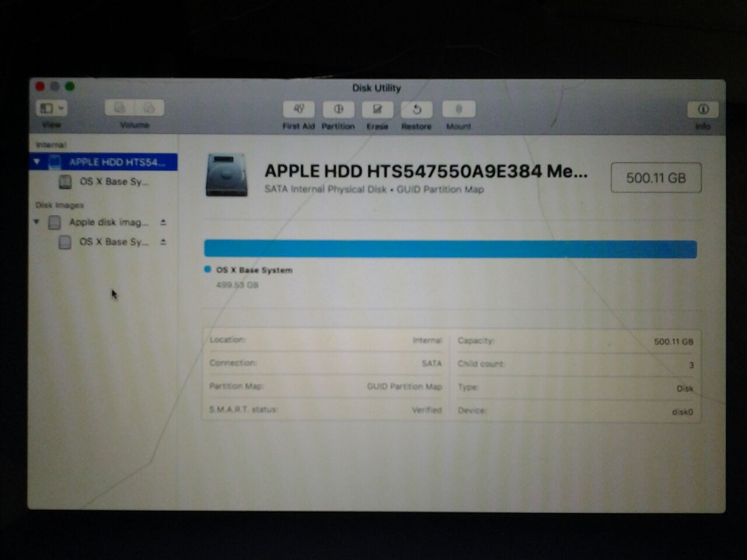Click the Type label in the info table

pos(468,387)
